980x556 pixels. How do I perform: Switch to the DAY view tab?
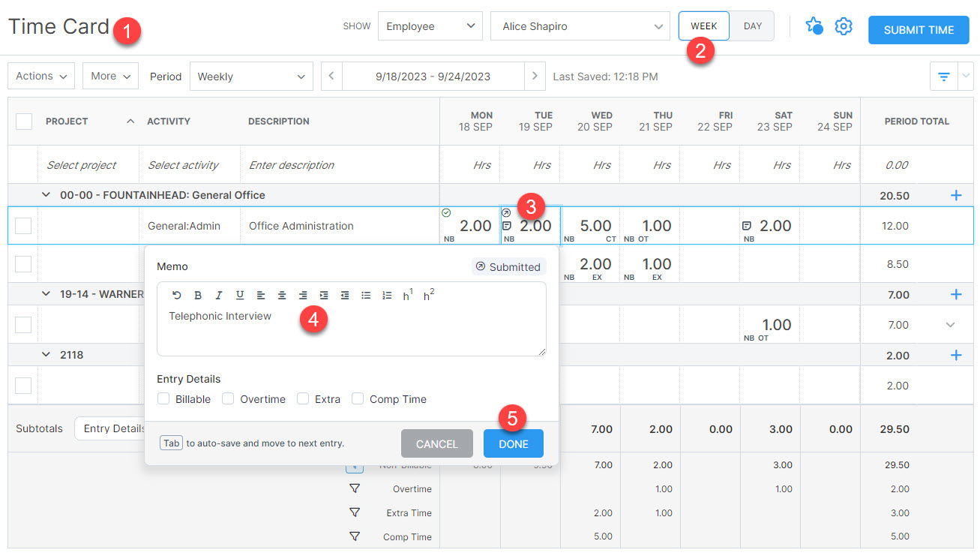pos(751,25)
